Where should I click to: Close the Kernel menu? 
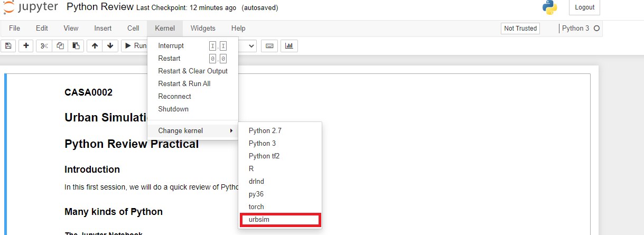165,29
